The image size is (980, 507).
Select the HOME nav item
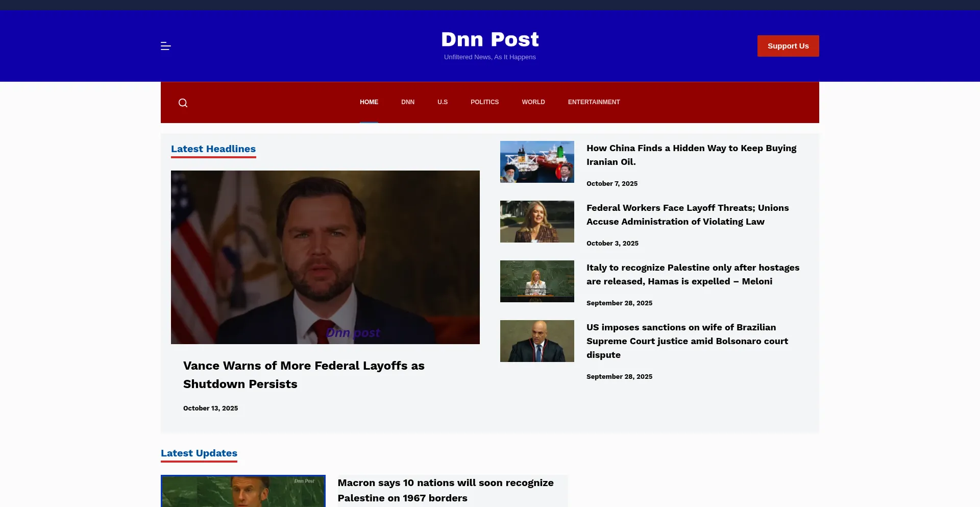coord(369,102)
